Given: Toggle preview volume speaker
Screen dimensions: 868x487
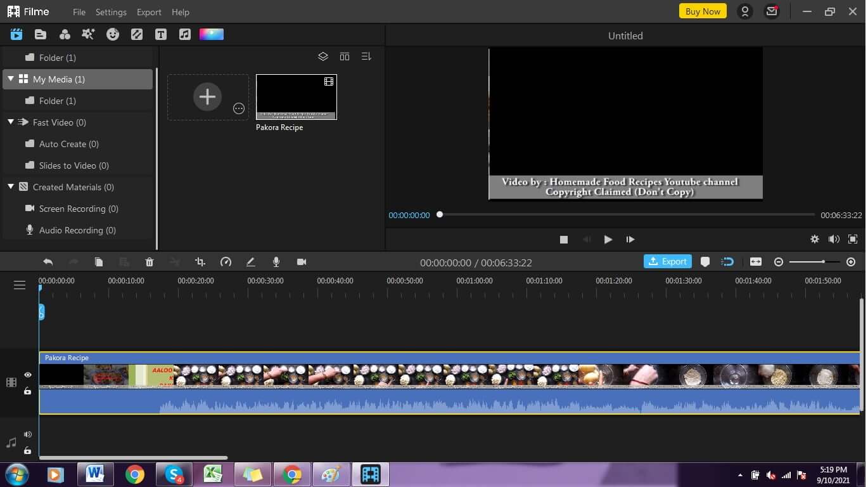Looking at the screenshot, I should click(834, 239).
